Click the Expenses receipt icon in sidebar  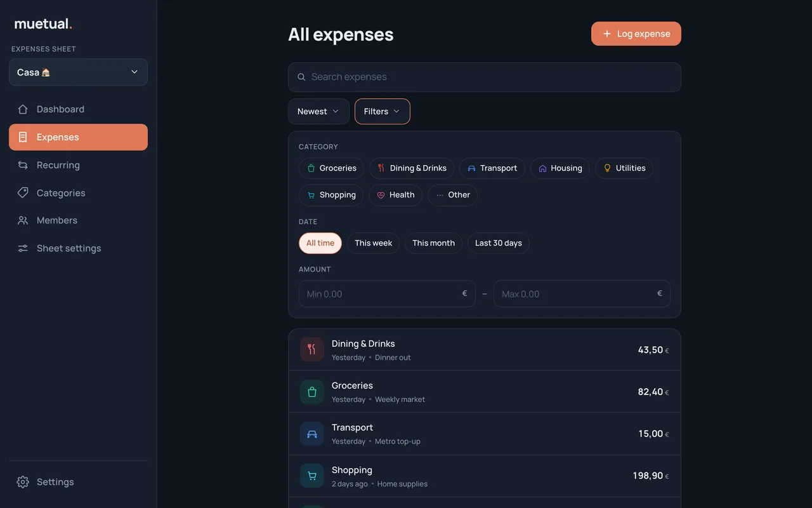[x=23, y=137]
